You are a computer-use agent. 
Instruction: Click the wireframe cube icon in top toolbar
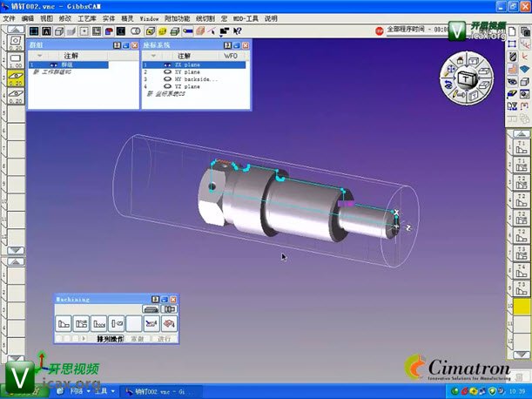pos(59,31)
